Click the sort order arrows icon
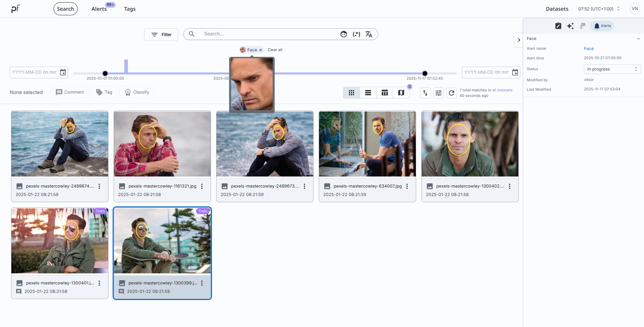644x327 pixels. [425, 93]
